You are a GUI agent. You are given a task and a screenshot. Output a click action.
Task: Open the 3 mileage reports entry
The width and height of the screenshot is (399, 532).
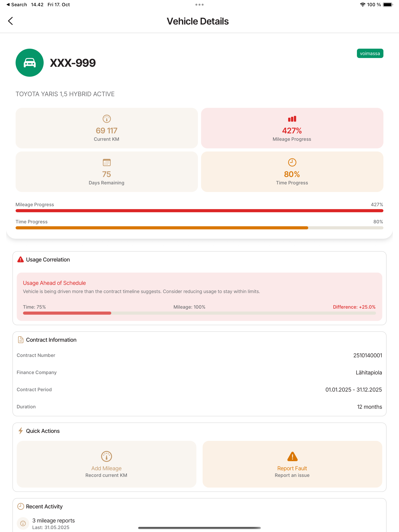[199, 523]
